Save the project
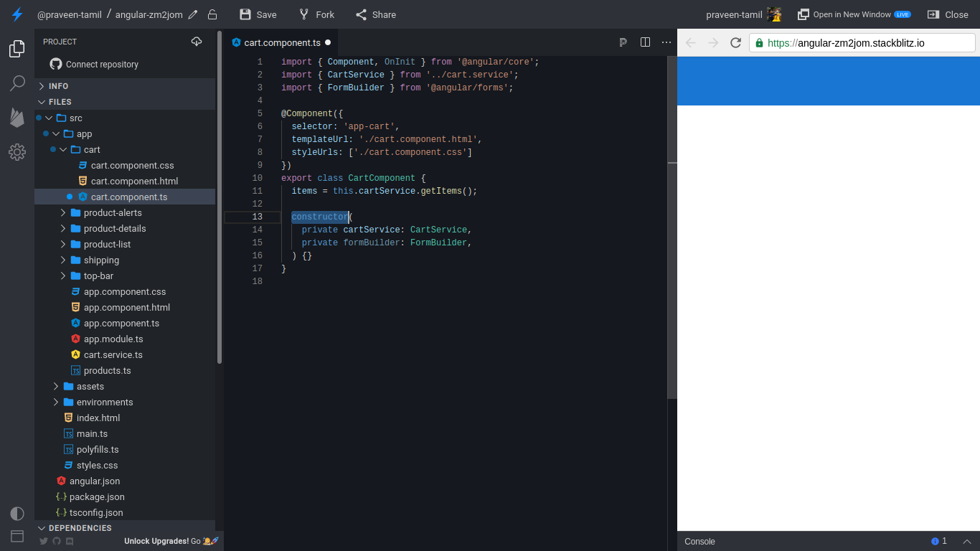 (x=257, y=14)
